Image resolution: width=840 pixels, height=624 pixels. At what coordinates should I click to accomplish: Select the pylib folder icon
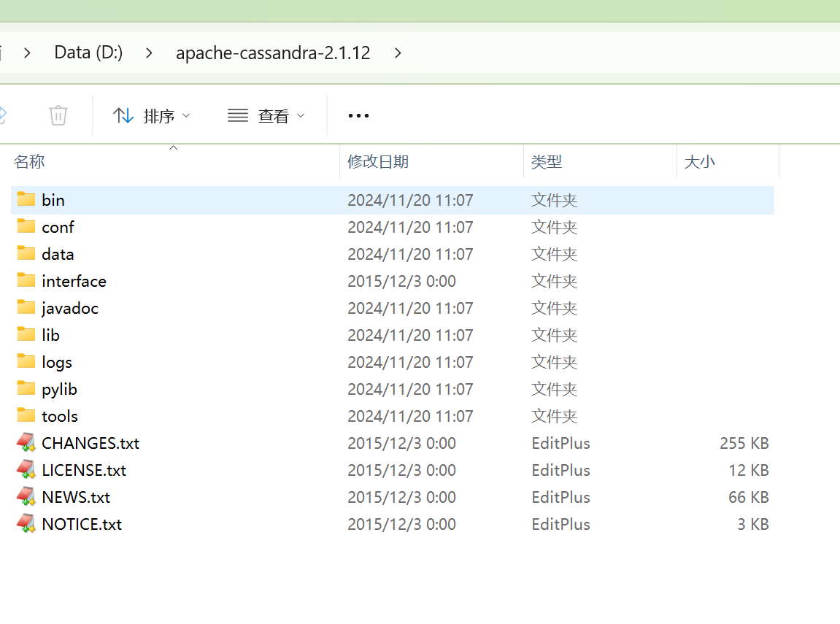(x=26, y=388)
